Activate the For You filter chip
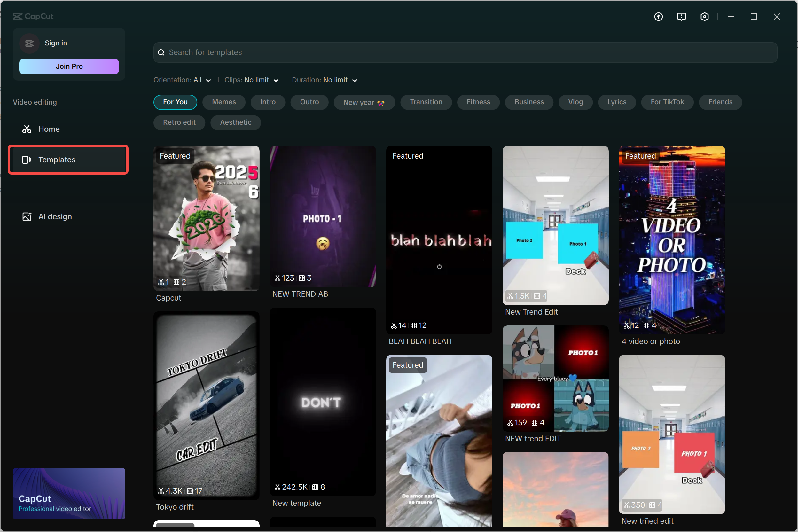 pos(175,102)
